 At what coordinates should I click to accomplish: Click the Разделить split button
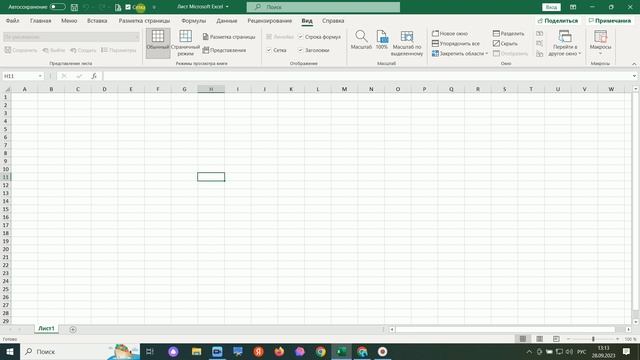coord(509,33)
